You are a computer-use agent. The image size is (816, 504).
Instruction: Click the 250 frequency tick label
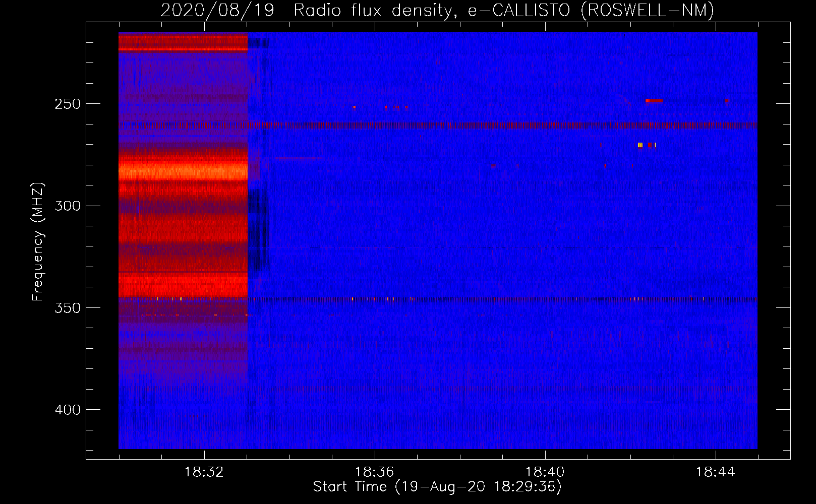click(68, 104)
